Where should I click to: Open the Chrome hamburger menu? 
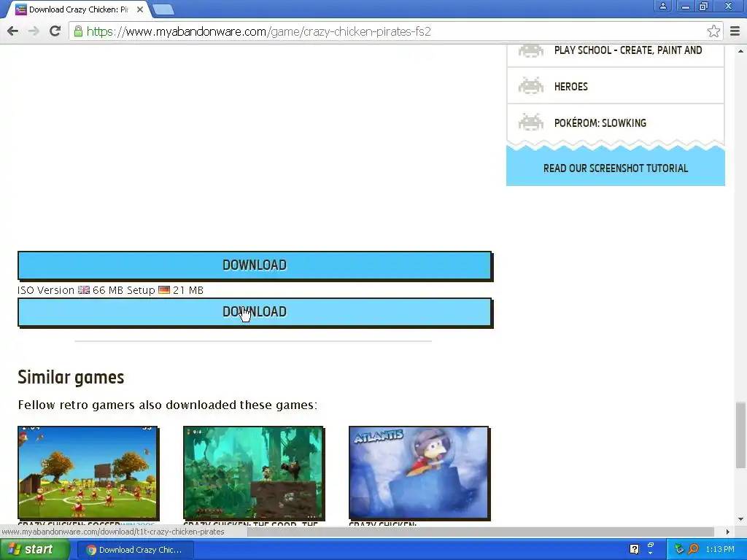coord(735,31)
